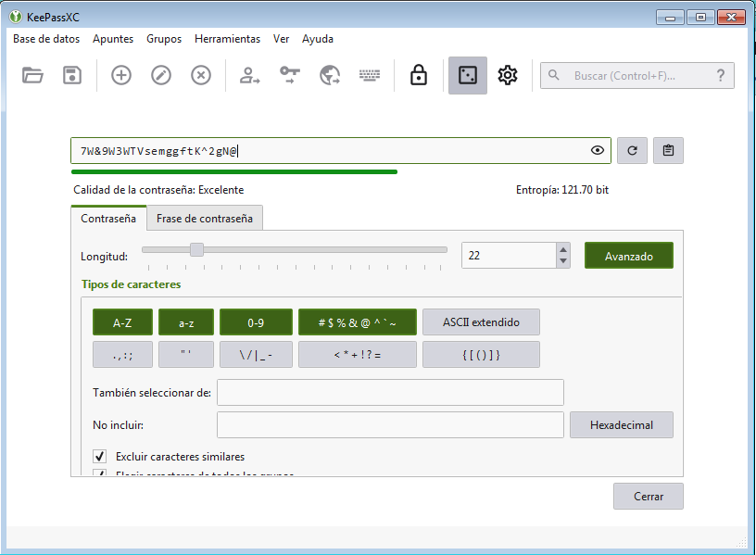The width and height of the screenshot is (756, 555).
Task: Open Ver menu
Action: (x=281, y=39)
